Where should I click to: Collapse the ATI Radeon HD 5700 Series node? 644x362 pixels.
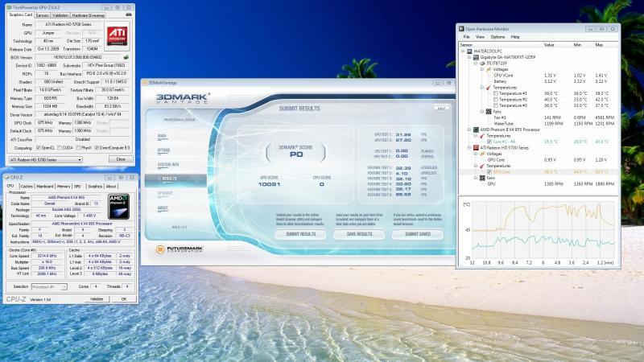[469, 148]
